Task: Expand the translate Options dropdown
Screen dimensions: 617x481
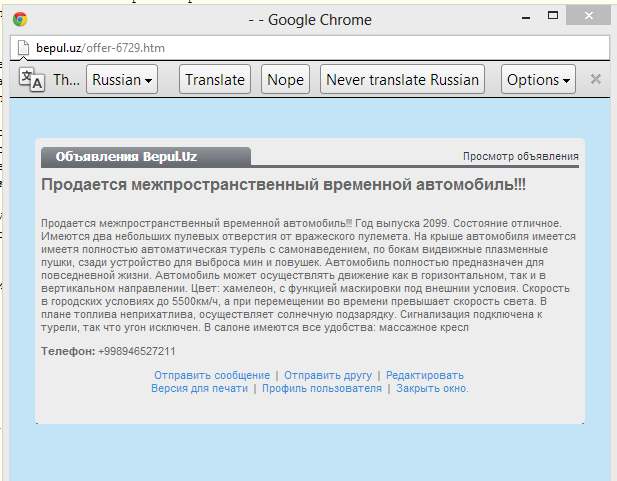Action: click(539, 80)
